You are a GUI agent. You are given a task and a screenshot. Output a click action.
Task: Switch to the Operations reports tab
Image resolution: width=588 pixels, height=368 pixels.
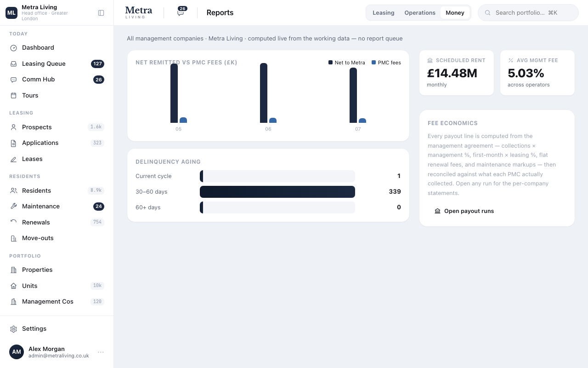420,13
